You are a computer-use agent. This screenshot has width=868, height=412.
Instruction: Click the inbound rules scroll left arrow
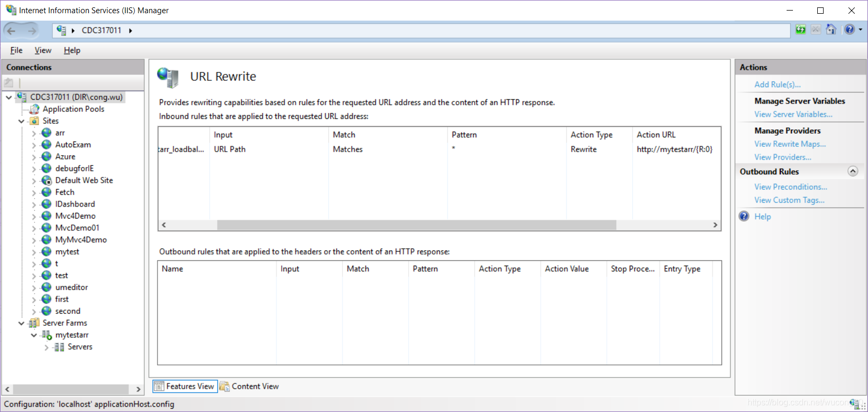click(164, 225)
